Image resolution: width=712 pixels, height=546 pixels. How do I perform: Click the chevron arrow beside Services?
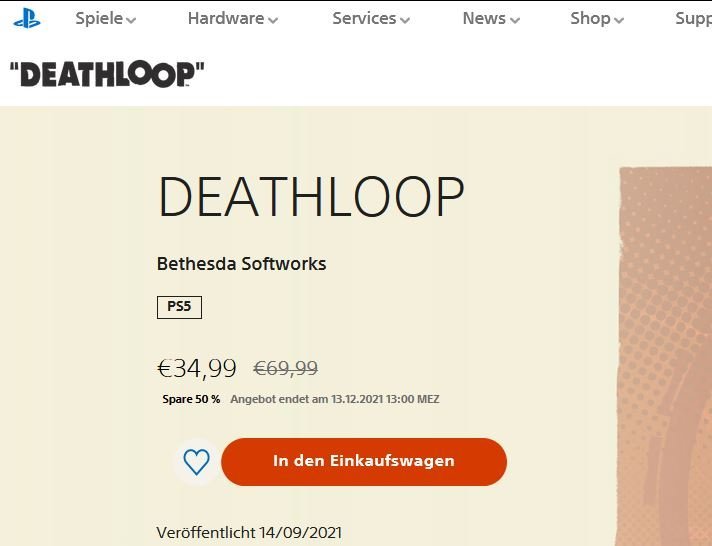pos(405,20)
